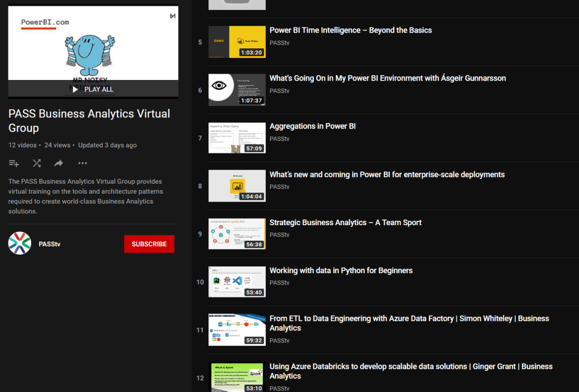
Task: Click the Python for Beginners video thumbnail
Action: coord(237,282)
